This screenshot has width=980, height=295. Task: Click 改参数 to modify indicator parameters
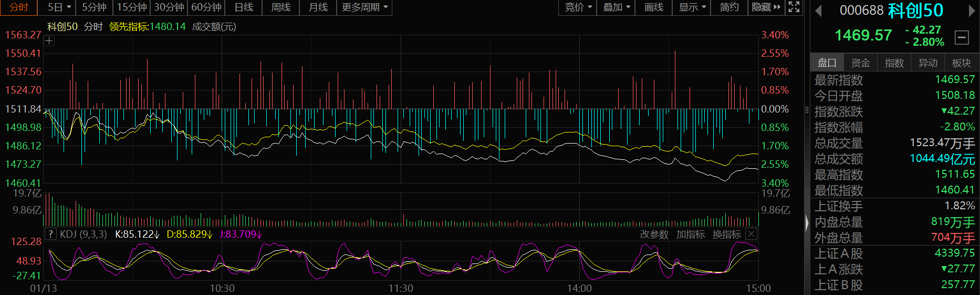(x=654, y=235)
